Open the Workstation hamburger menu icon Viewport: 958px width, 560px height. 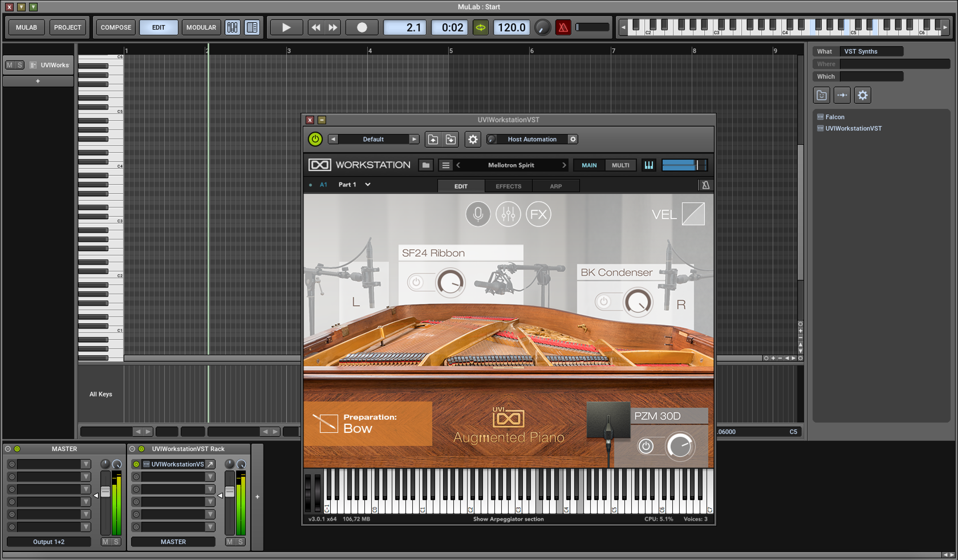[x=446, y=165]
